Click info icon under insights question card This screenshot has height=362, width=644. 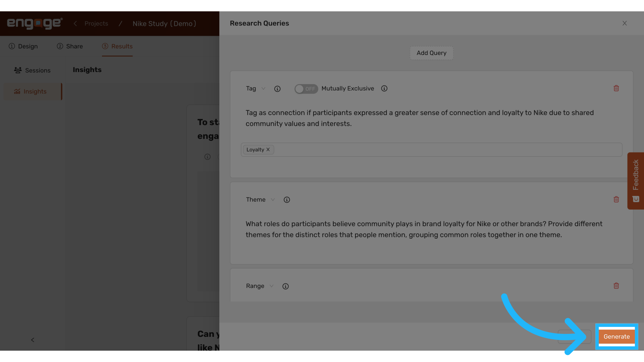coord(208,157)
